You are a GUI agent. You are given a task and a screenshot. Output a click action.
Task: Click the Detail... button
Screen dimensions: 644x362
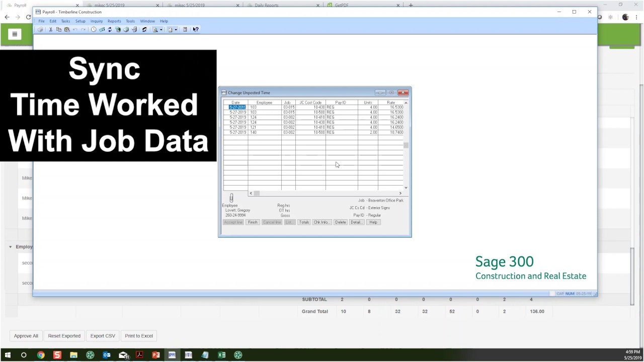click(357, 222)
